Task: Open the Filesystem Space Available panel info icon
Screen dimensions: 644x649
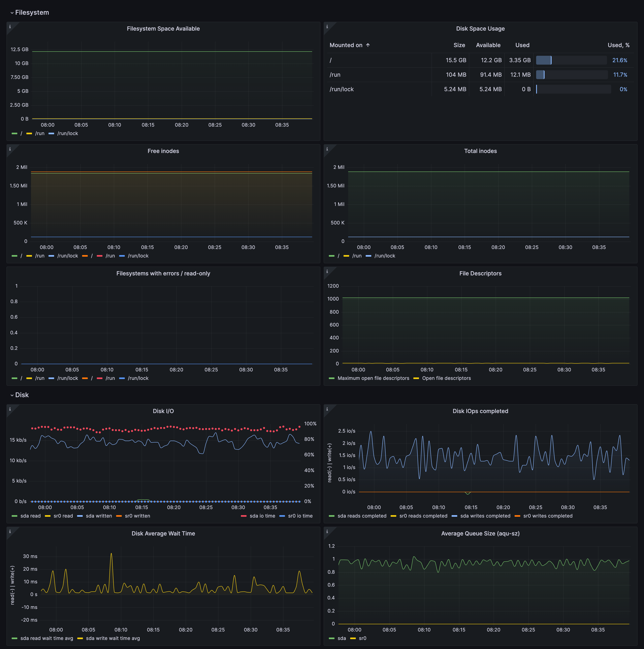Action: pos(10,26)
